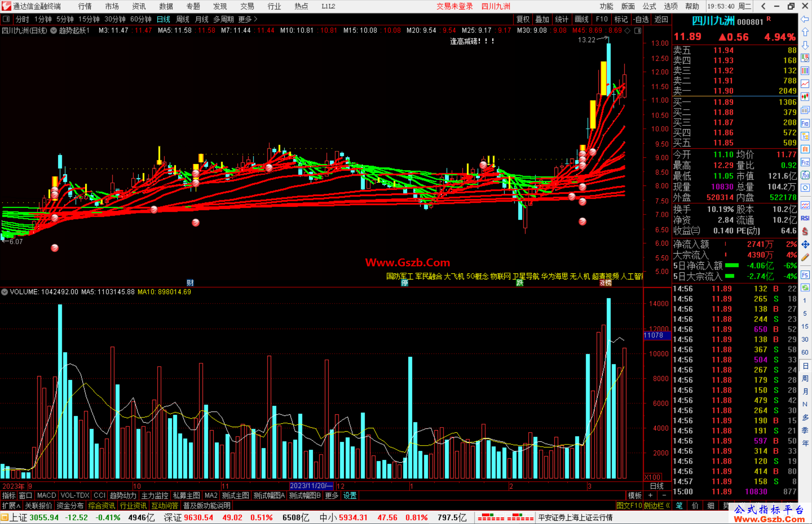This screenshot has height=524, width=812.
Task: Open the f(x) formula icon
Action: tap(805, 175)
